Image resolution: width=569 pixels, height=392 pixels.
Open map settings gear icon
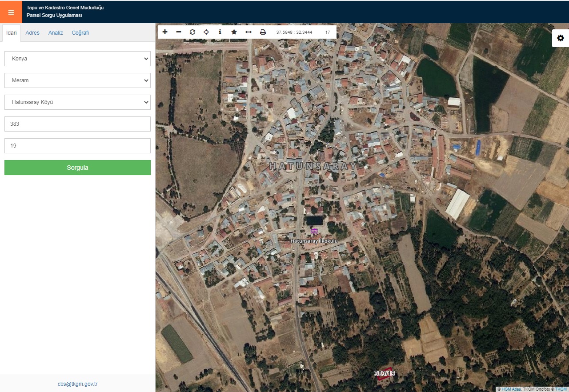[x=561, y=38]
